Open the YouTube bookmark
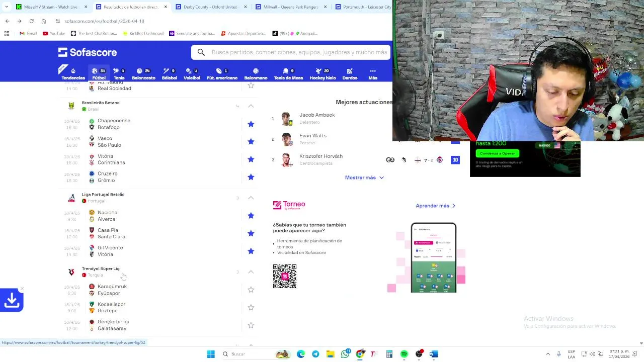The width and height of the screenshot is (644, 362). pyautogui.click(x=54, y=34)
